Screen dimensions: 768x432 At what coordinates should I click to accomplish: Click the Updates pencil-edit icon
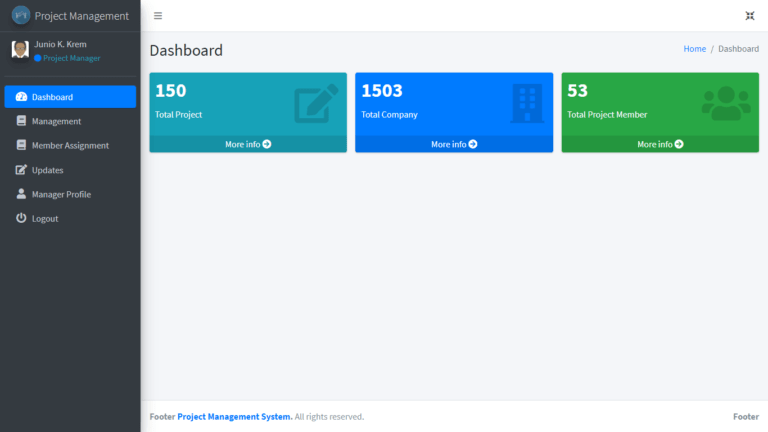[21, 169]
